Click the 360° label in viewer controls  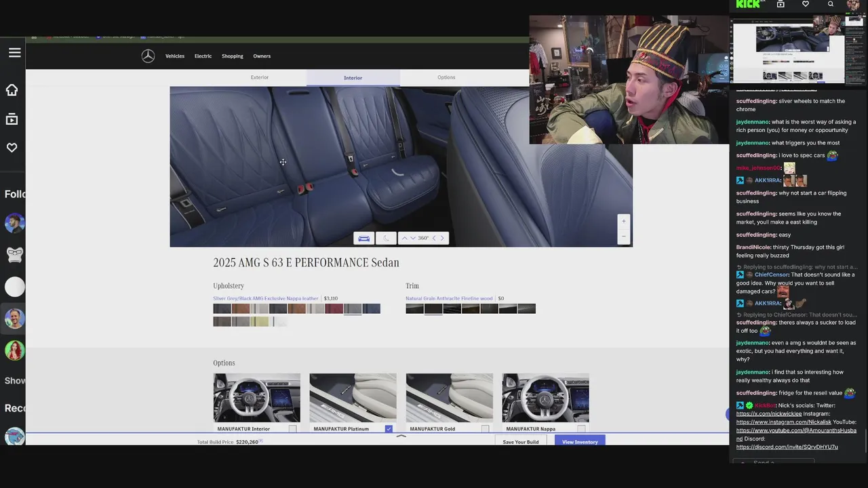(423, 238)
